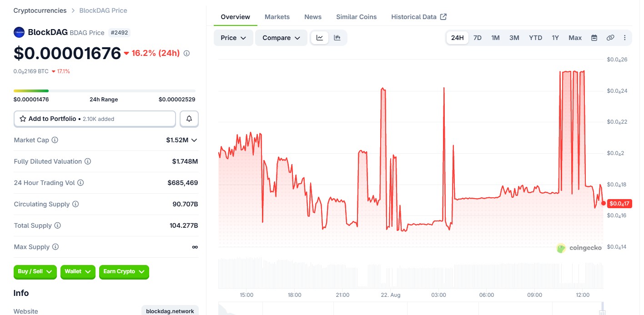Viewport: 644px width, 315px height.
Task: Click the info icon next to 24h change
Action: click(186, 53)
